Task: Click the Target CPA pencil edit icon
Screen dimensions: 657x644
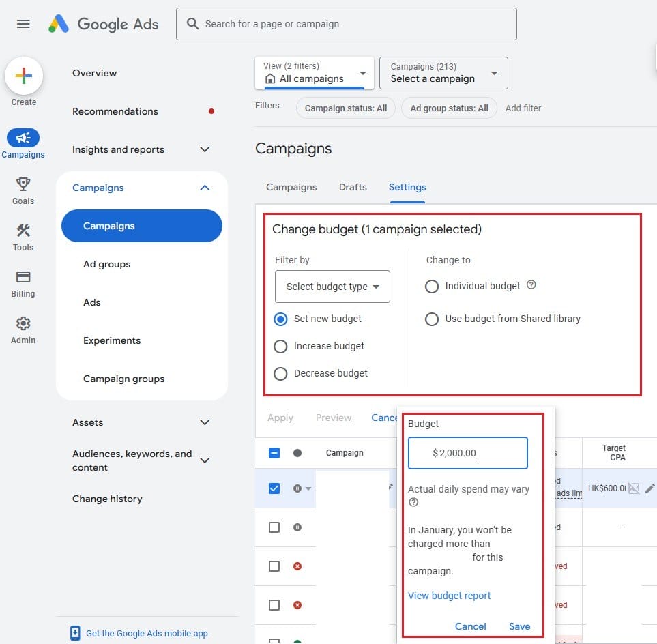Action: tap(649, 488)
